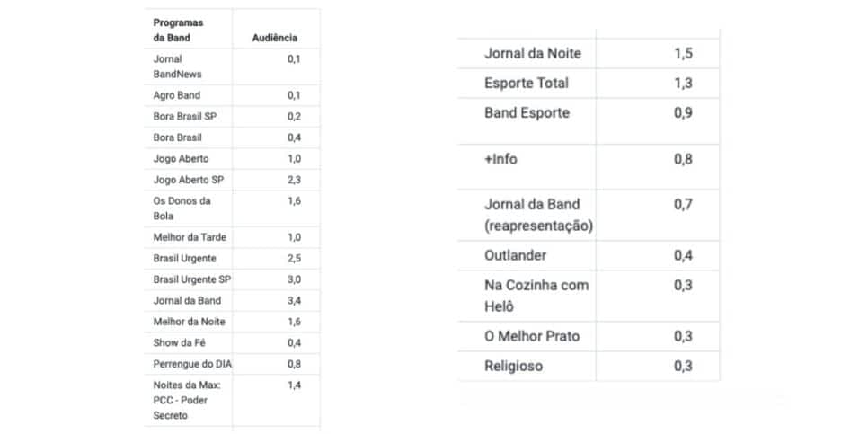Click the Band Esporte label
Image resolution: width=868 pixels, height=434 pixels.
coord(527,113)
